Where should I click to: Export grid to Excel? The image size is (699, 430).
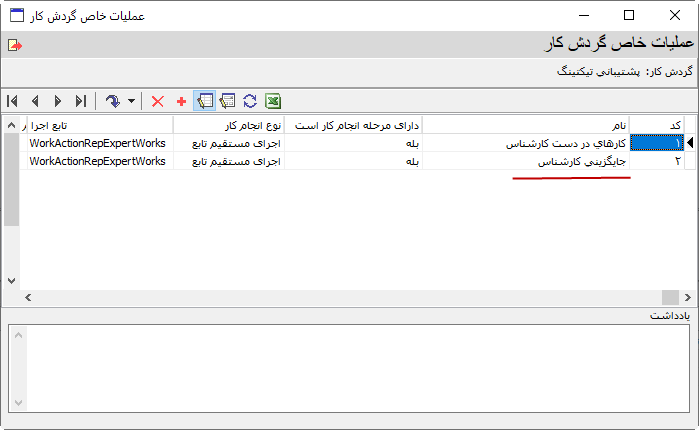click(272, 101)
